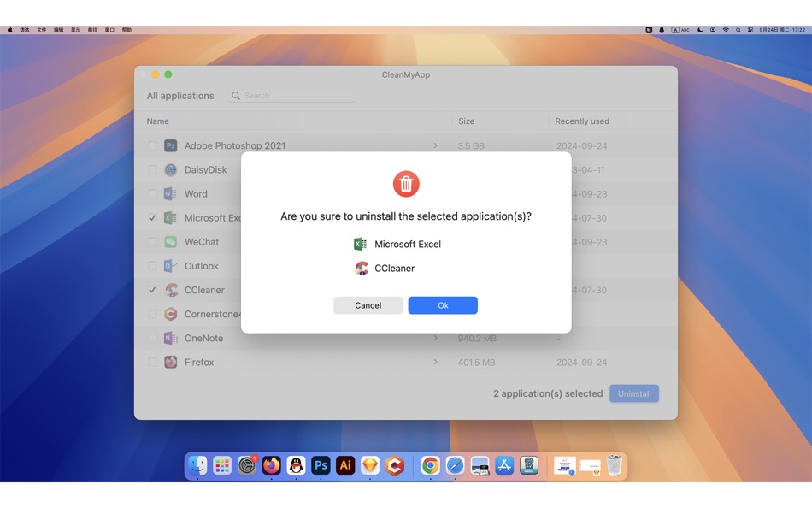The width and height of the screenshot is (812, 508).
Task: Uncheck the Microsoft Excel checkbox
Action: tap(152, 218)
